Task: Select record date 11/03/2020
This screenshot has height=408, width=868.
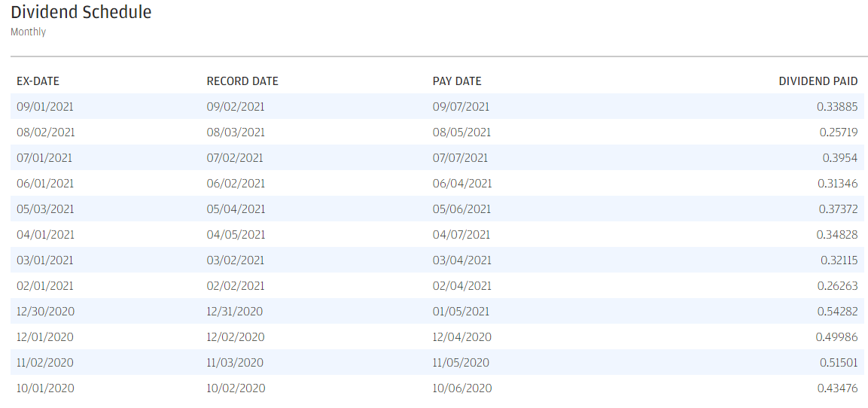Action: click(235, 363)
